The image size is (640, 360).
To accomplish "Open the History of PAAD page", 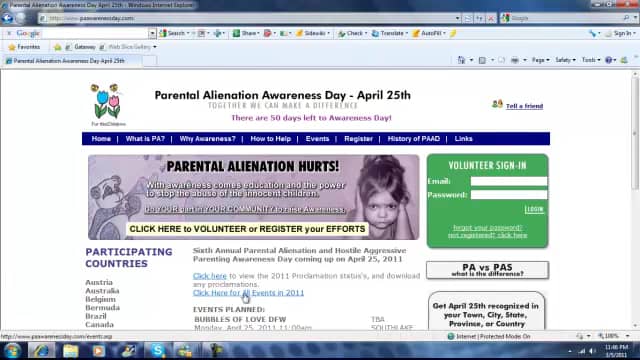I will (413, 139).
